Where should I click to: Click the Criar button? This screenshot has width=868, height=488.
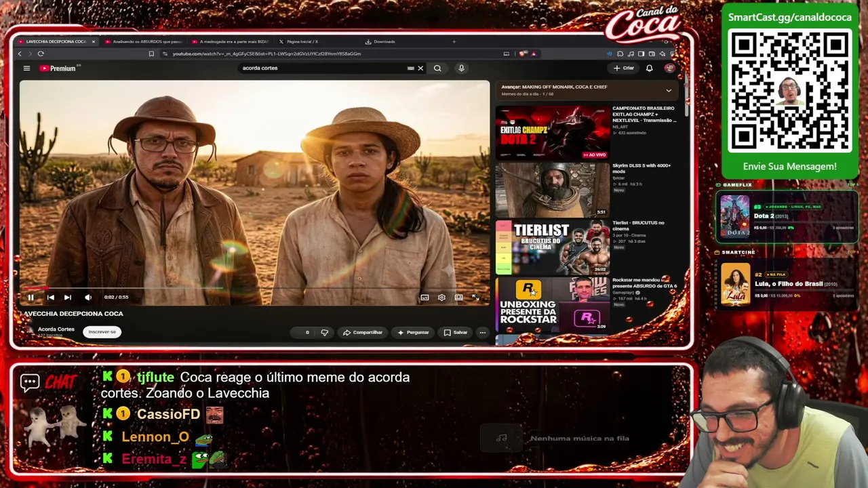624,68
